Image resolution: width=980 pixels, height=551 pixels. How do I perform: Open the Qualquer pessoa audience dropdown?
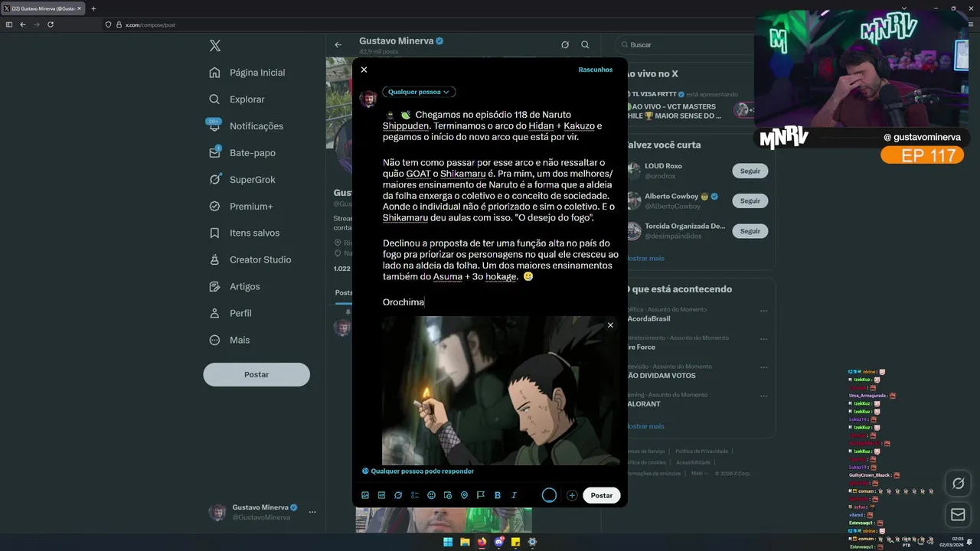coord(419,92)
